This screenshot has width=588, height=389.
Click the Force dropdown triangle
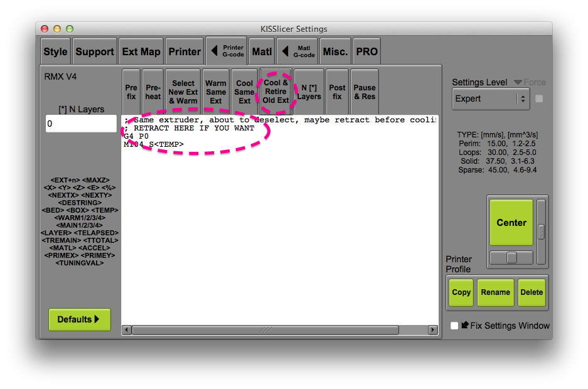(518, 82)
